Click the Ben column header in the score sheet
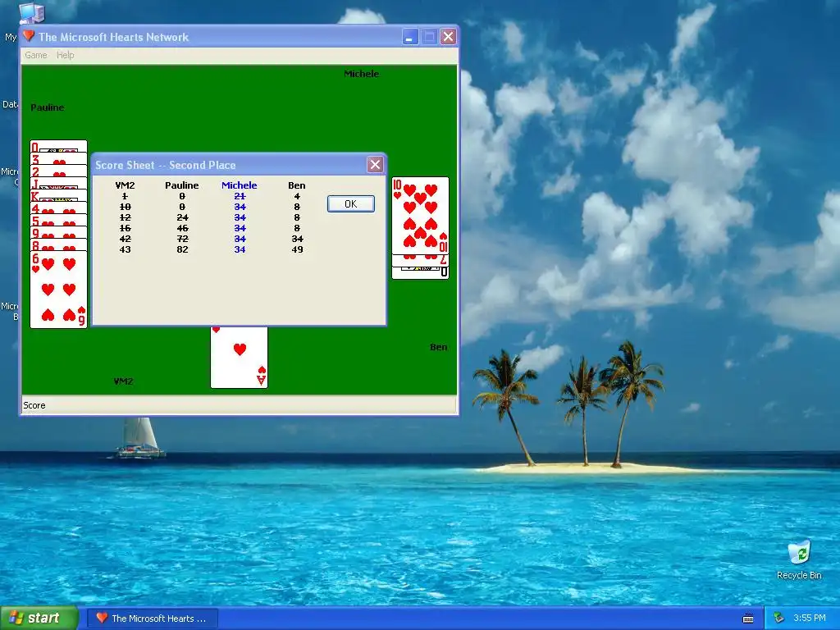This screenshot has height=630, width=840. (x=297, y=185)
